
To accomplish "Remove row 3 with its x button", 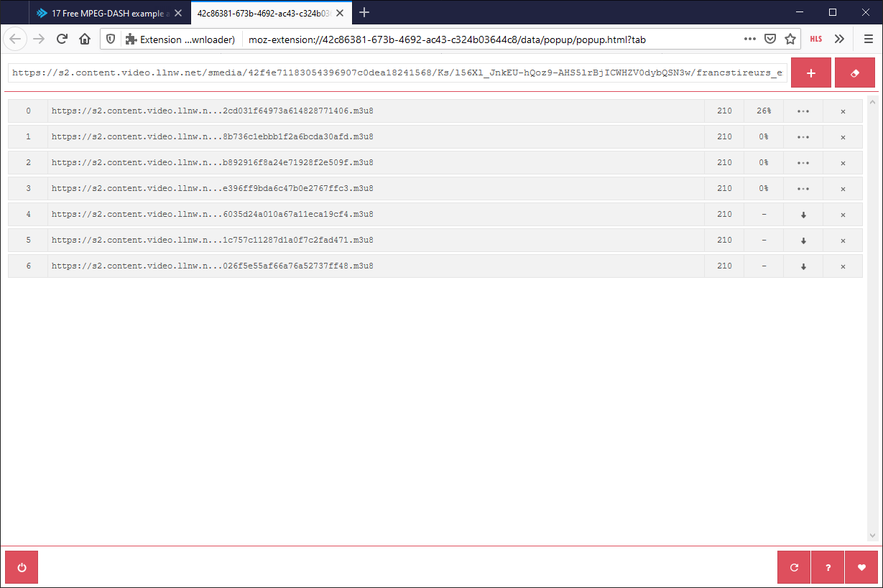I will tap(843, 189).
